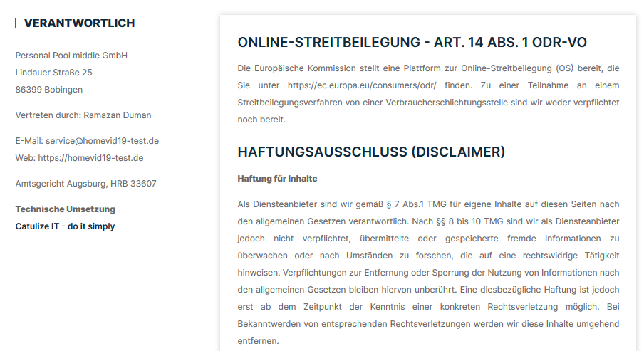644x351 pixels.
Task: Click the Amtsgericht Augsburg, HRB 33607 text
Action: pos(85,184)
